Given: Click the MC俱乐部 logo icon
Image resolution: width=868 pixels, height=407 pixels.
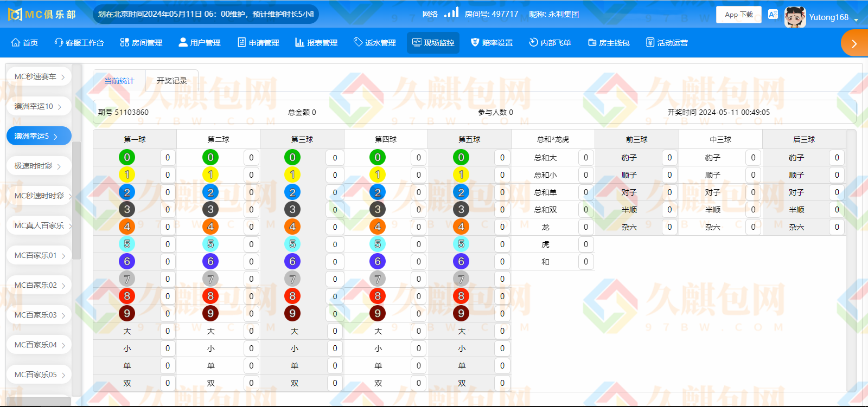Looking at the screenshot, I should [x=15, y=14].
